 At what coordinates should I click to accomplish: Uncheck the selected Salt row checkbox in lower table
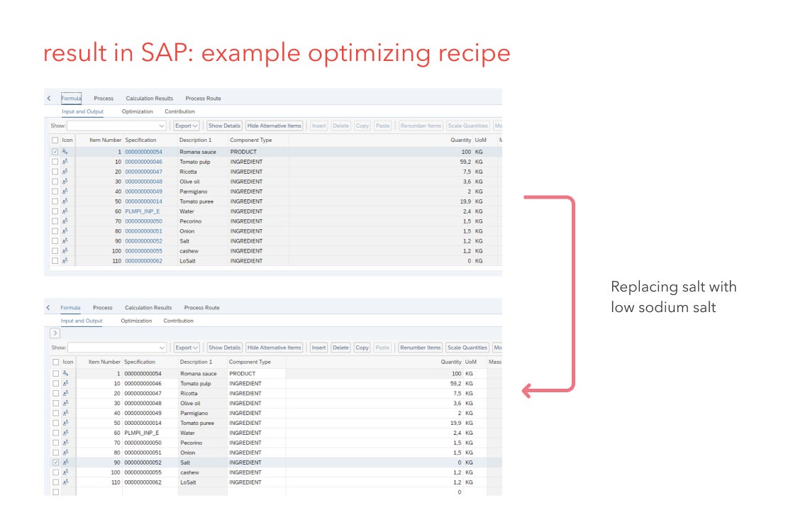[x=55, y=462]
